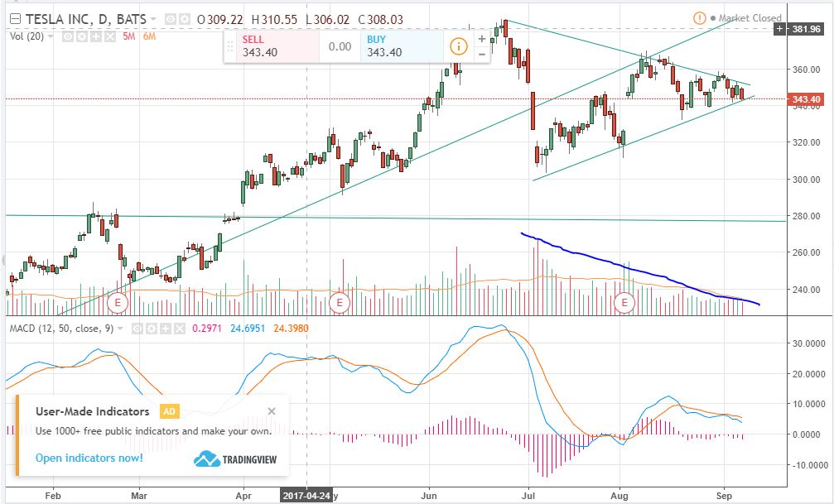
Task: Click the User-Made Indicators ad heading
Action: (93, 411)
